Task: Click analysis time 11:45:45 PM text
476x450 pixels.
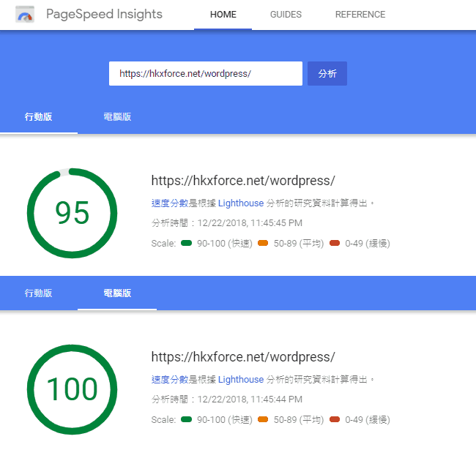Action: [227, 223]
